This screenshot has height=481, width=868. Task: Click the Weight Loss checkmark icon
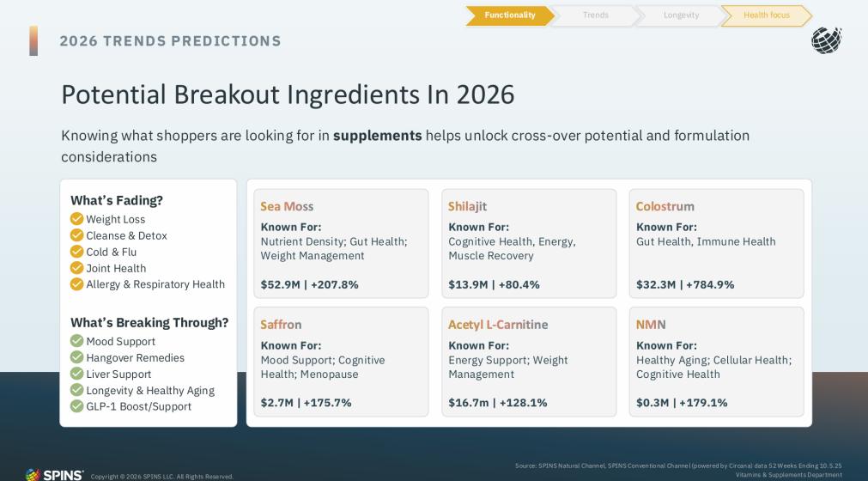[77, 219]
